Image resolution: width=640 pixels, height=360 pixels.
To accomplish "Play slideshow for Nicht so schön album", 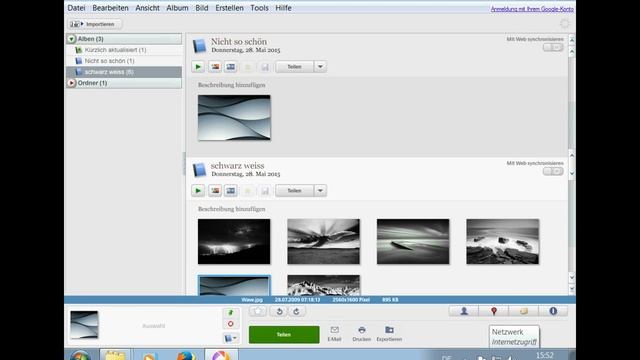I will (x=198, y=67).
